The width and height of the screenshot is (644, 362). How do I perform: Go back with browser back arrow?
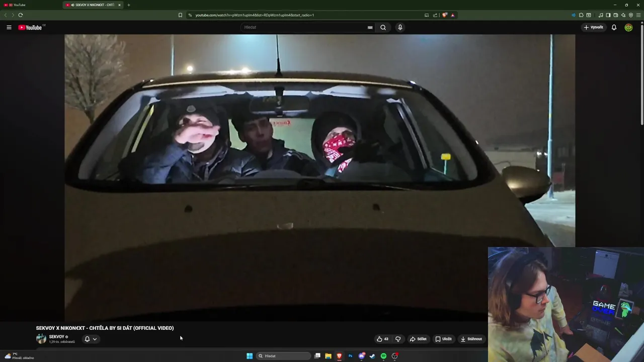pos(6,15)
